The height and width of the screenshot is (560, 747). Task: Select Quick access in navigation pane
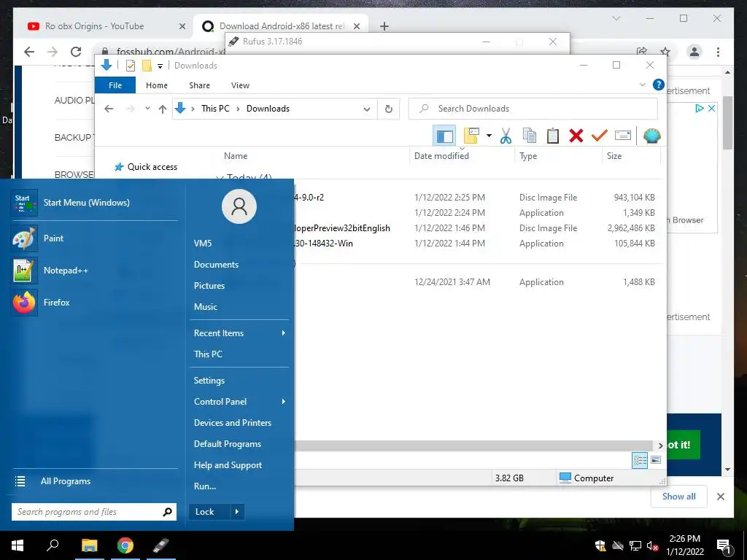click(152, 167)
